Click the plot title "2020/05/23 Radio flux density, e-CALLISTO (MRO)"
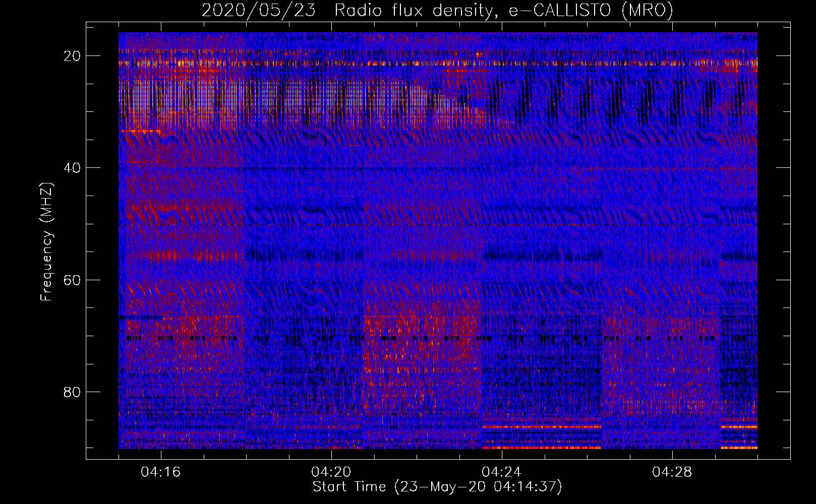This screenshot has width=816, height=504. point(437,11)
